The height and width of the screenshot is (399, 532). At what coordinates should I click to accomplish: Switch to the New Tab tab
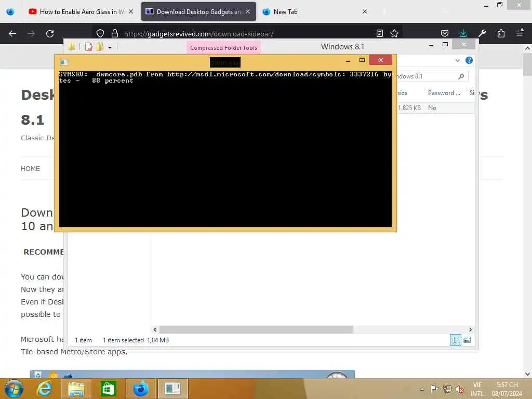pos(315,12)
